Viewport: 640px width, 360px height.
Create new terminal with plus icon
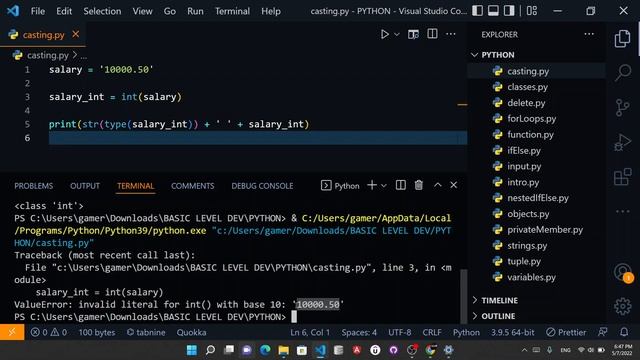372,185
